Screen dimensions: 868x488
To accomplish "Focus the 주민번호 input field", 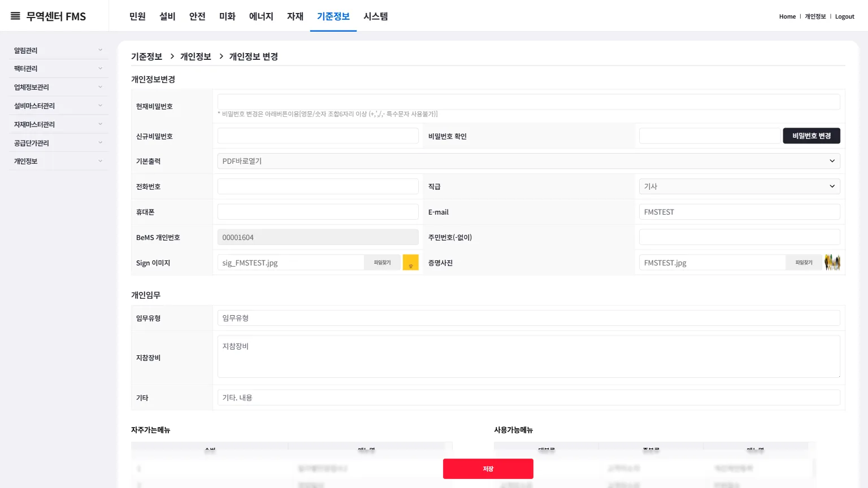I will (739, 237).
